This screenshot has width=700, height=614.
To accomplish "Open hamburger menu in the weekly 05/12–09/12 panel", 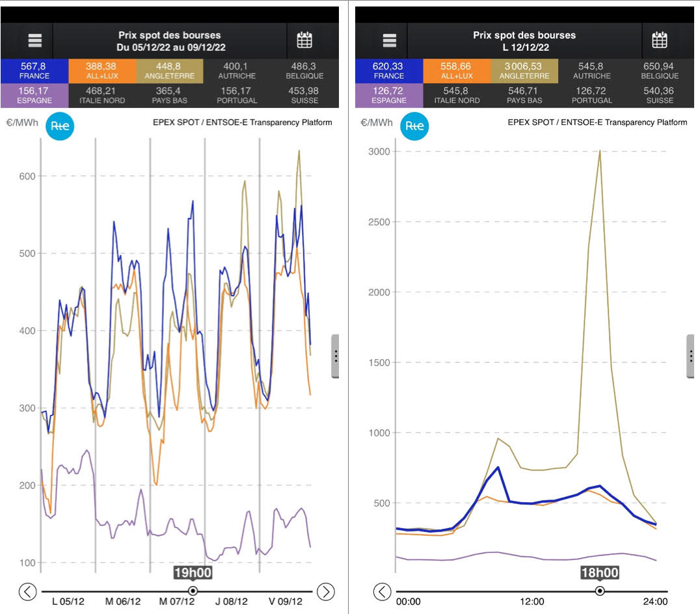I will click(35, 40).
